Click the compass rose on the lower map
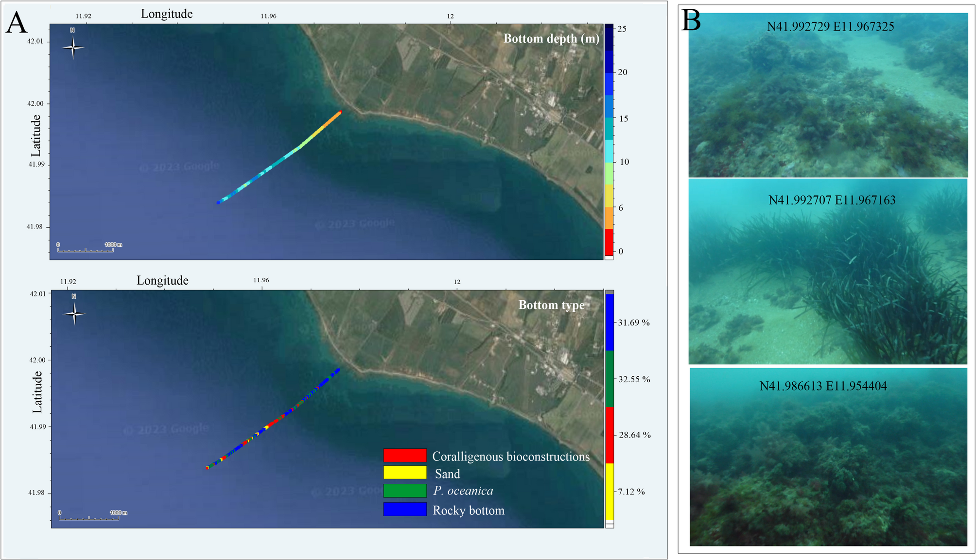The image size is (976, 560). (x=74, y=314)
